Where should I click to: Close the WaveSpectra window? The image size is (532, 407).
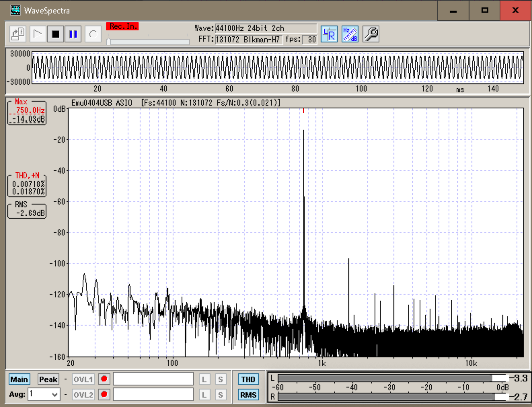pos(516,10)
